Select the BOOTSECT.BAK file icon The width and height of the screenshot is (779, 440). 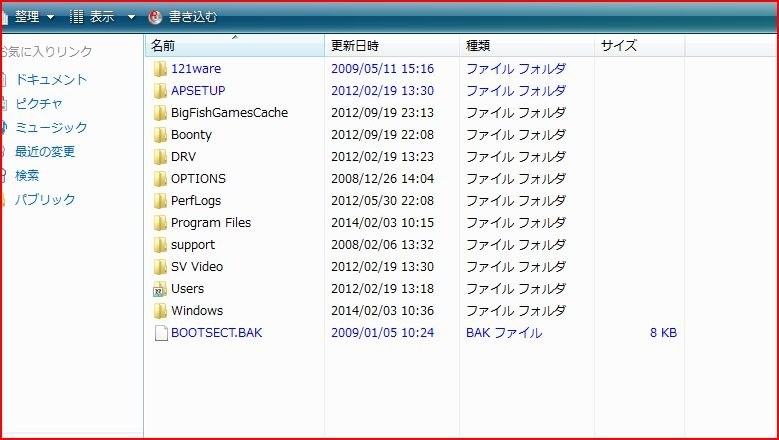160,333
